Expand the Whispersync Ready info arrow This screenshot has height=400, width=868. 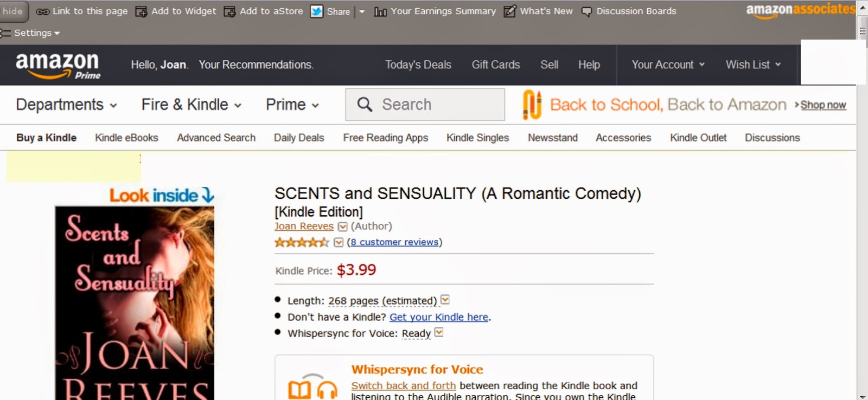tap(439, 332)
